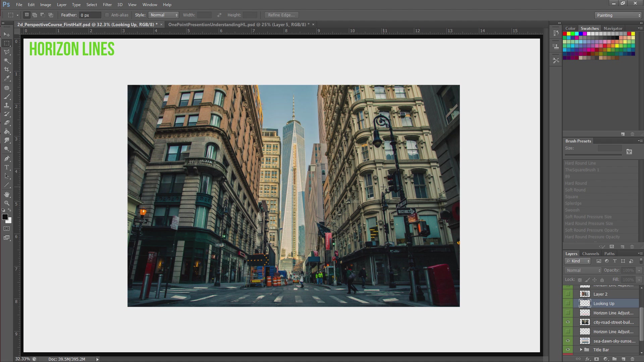Show Horizon Line Adjust layer below city-road layer

pos(568,331)
